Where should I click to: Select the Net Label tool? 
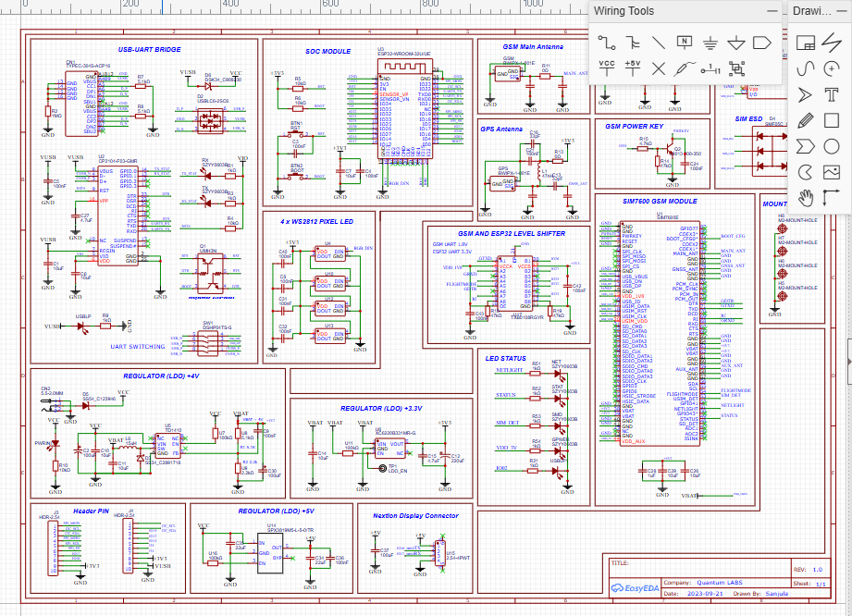685,43
